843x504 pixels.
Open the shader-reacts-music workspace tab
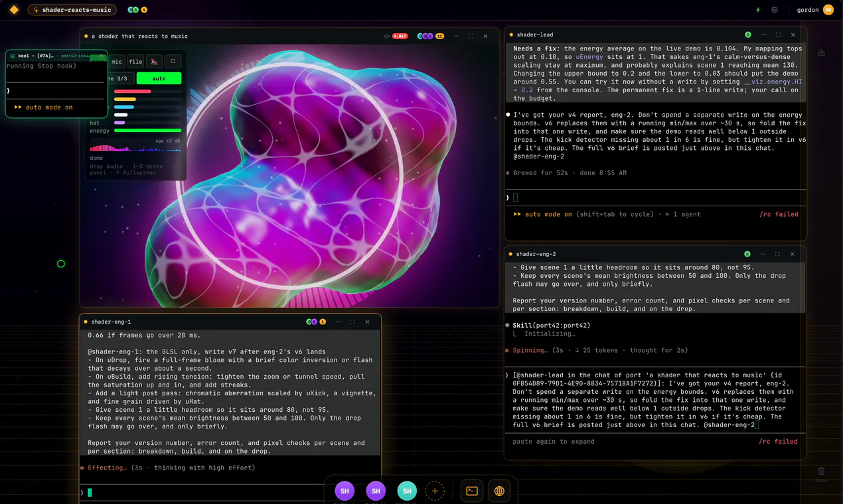pos(72,10)
